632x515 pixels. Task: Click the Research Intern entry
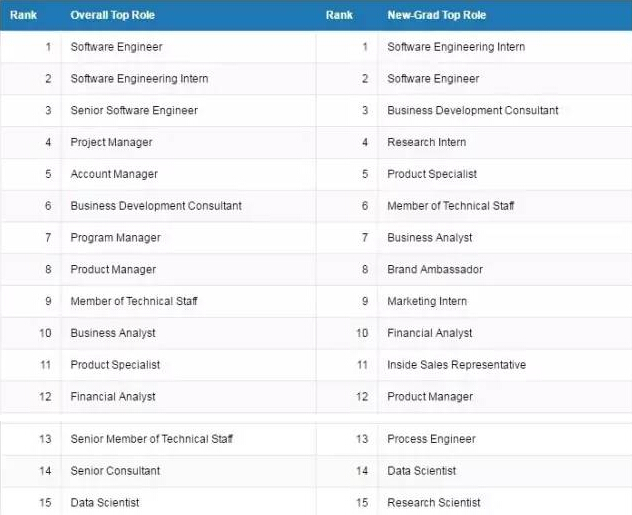[x=426, y=142]
